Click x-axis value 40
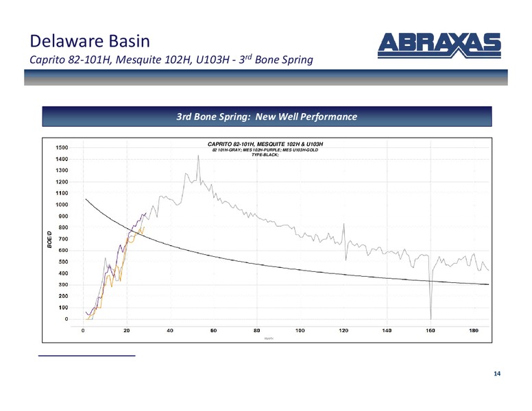 click(170, 331)
